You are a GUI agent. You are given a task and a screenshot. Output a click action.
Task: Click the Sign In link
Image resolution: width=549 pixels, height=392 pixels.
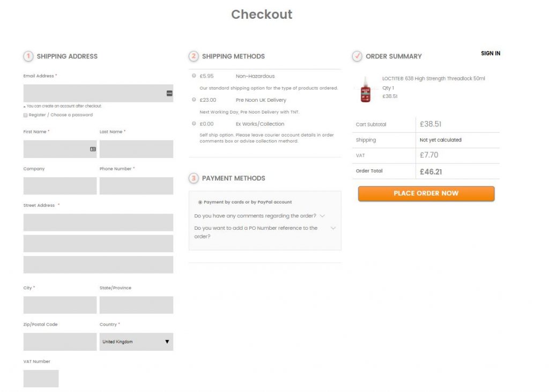coord(491,53)
